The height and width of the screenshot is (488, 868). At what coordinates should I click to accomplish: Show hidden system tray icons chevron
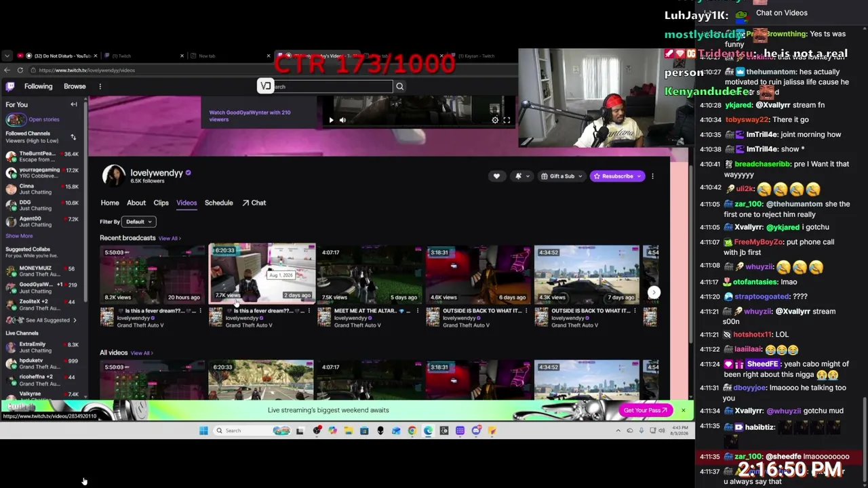[x=618, y=430]
